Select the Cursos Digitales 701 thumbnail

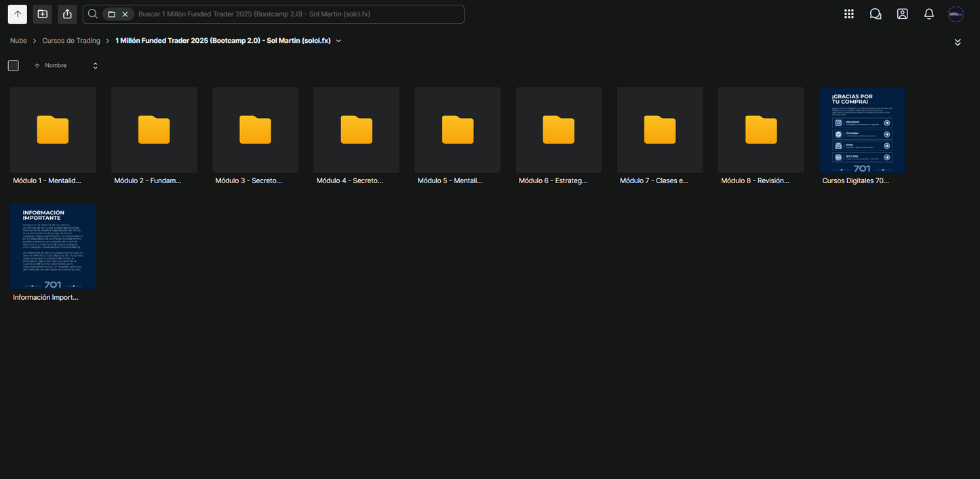[x=862, y=130]
